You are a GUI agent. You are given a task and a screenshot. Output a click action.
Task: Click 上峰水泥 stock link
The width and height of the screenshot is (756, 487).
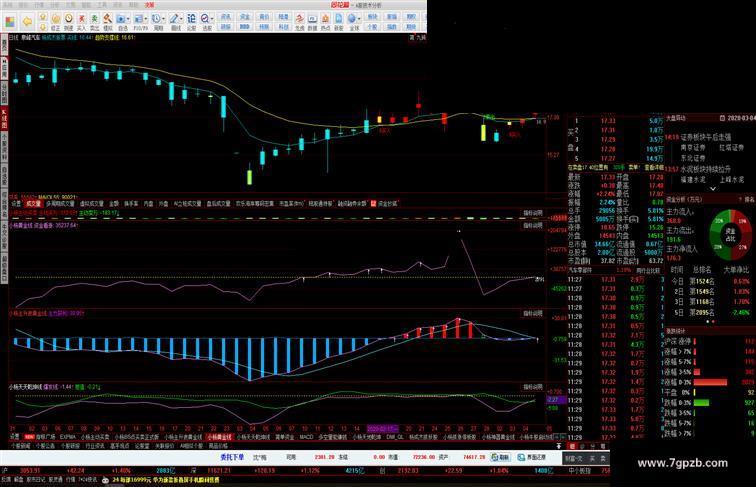(731, 179)
